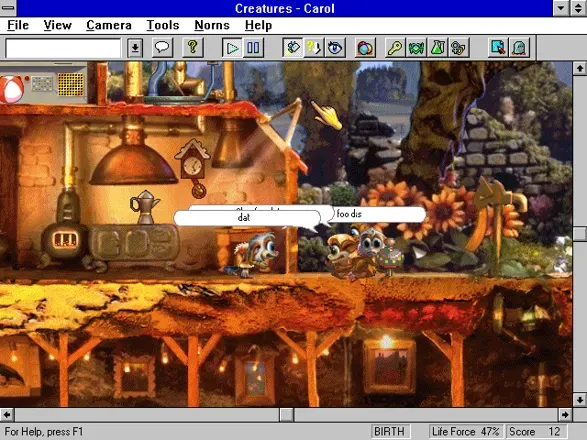Click the horizontal scrollbar left arrow

pos(7,415)
